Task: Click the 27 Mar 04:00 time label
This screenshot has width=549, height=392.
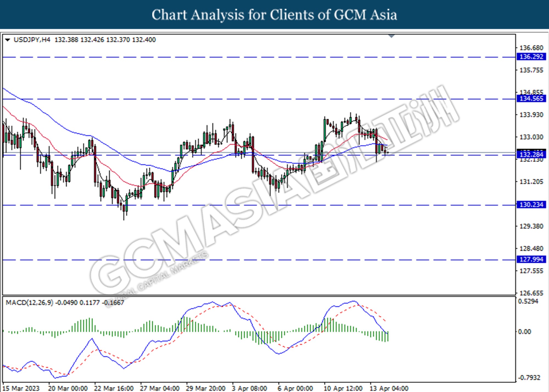Action: click(x=160, y=388)
